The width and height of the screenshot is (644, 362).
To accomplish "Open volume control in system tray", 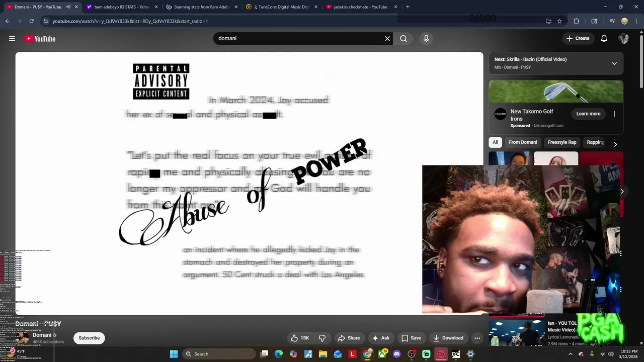I will click(611, 354).
